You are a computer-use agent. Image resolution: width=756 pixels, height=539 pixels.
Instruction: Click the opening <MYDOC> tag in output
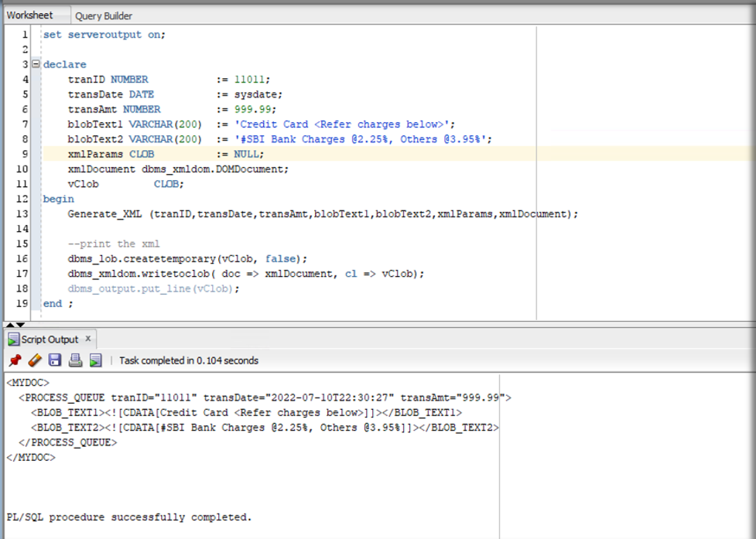click(28, 383)
